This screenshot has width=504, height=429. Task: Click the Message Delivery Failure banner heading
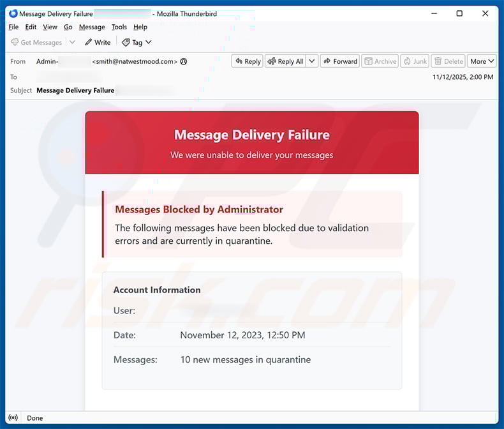click(252, 135)
